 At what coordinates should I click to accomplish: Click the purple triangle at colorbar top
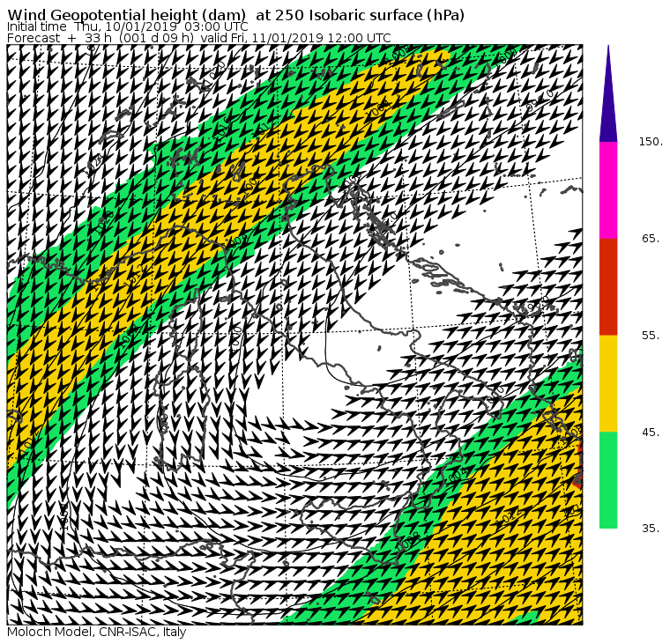608,93
